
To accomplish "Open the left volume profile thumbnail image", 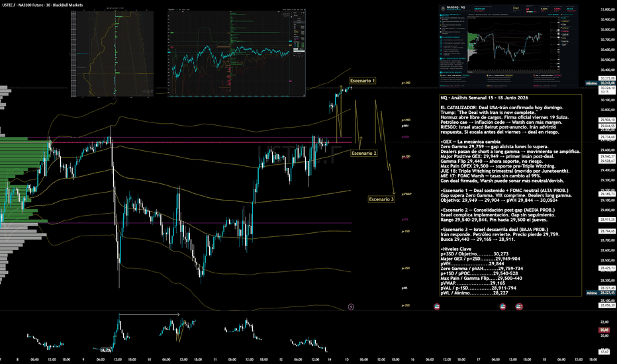I will pyautogui.click(x=112, y=54).
